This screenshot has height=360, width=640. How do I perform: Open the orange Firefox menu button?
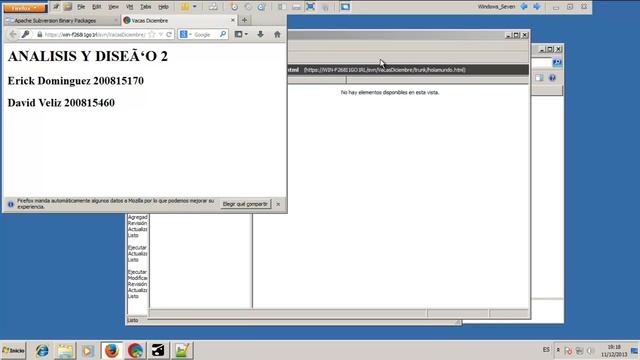pyautogui.click(x=25, y=7)
